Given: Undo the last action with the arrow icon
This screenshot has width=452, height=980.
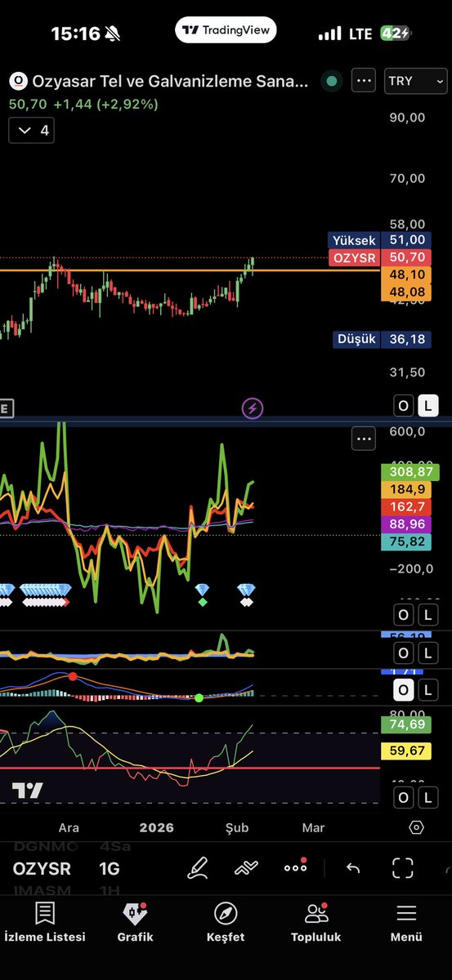Looking at the screenshot, I should tap(353, 868).
